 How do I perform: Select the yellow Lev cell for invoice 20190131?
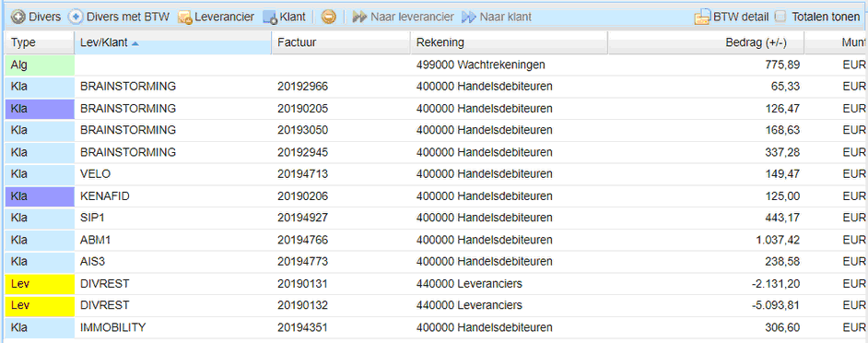point(40,284)
